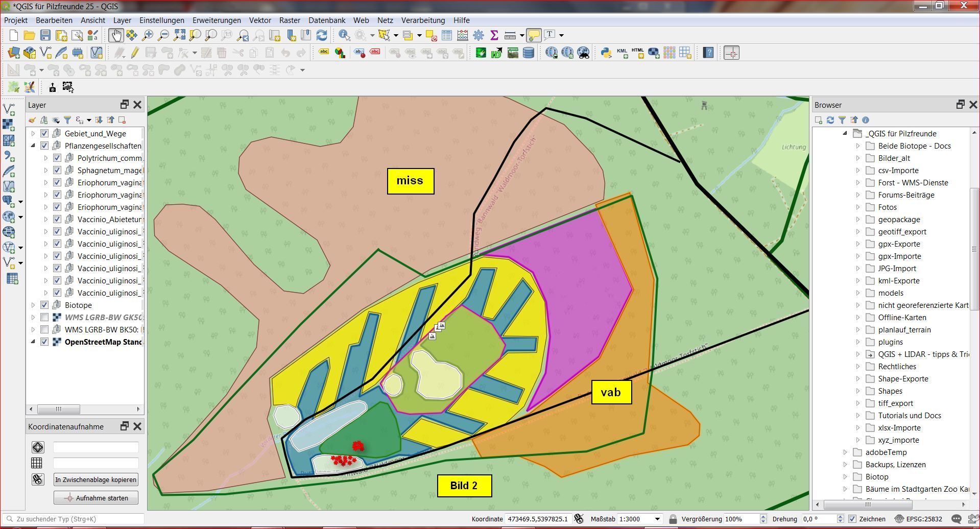Image resolution: width=980 pixels, height=529 pixels.
Task: Open the Verarbeitung menu
Action: [423, 20]
